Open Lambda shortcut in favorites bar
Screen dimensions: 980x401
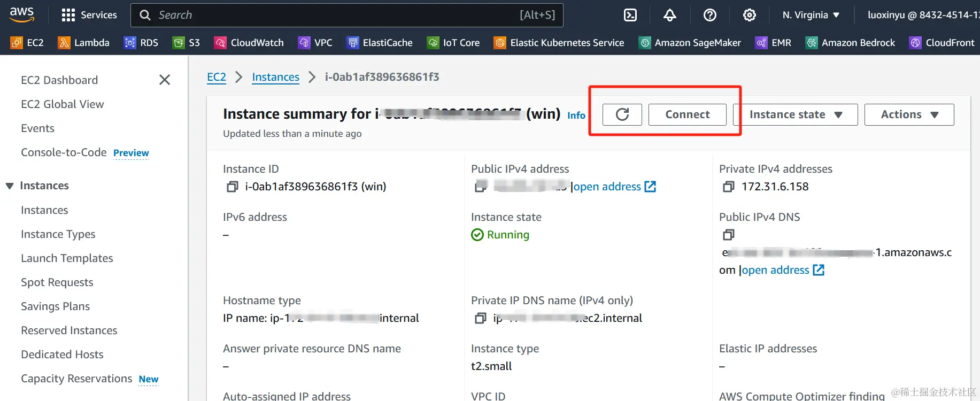pyautogui.click(x=83, y=43)
